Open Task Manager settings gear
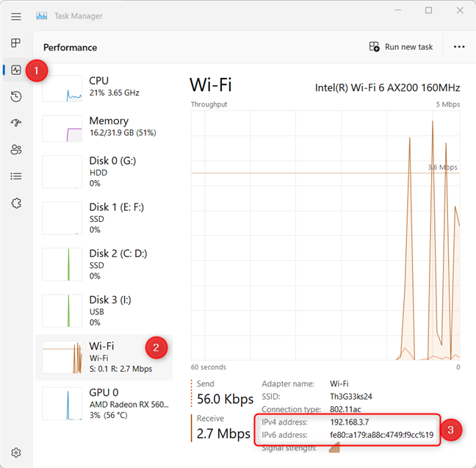The width and height of the screenshot is (476, 468). [x=15, y=453]
